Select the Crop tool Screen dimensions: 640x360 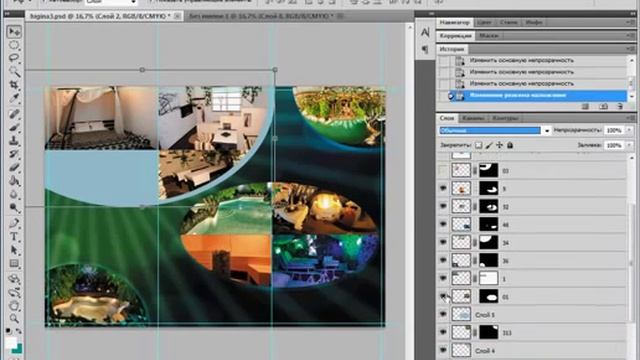point(14,85)
